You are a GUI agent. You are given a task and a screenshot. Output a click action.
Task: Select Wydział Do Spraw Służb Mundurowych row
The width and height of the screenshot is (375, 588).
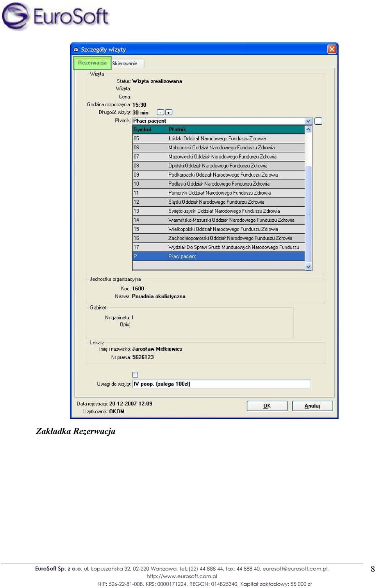pyautogui.click(x=218, y=247)
